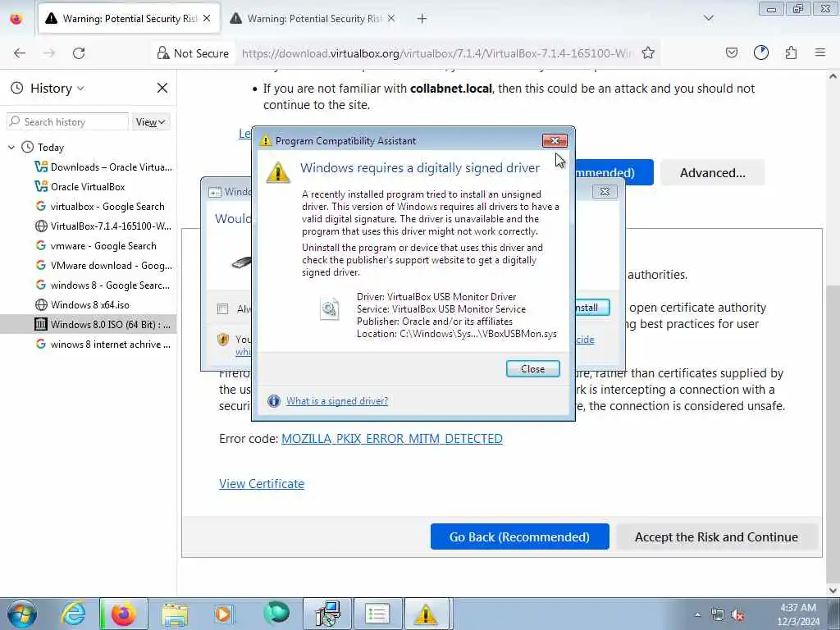Collapse the Today history group
This screenshot has height=630, width=840.
[11, 148]
